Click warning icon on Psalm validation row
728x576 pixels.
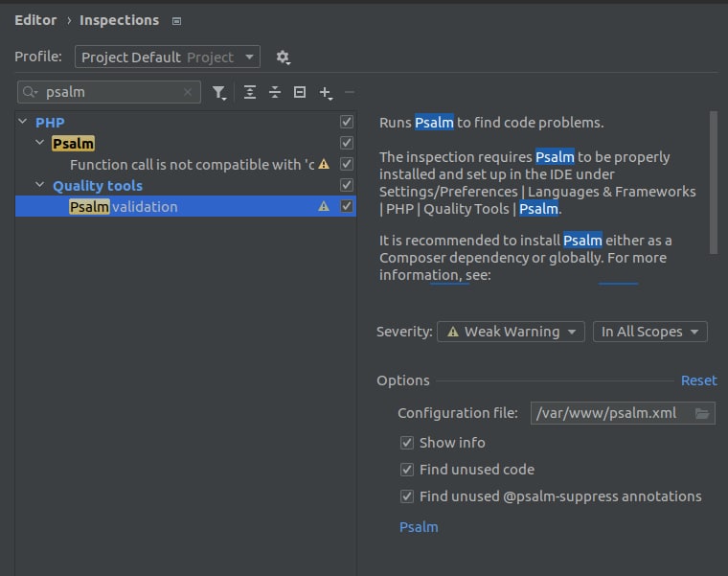point(324,206)
